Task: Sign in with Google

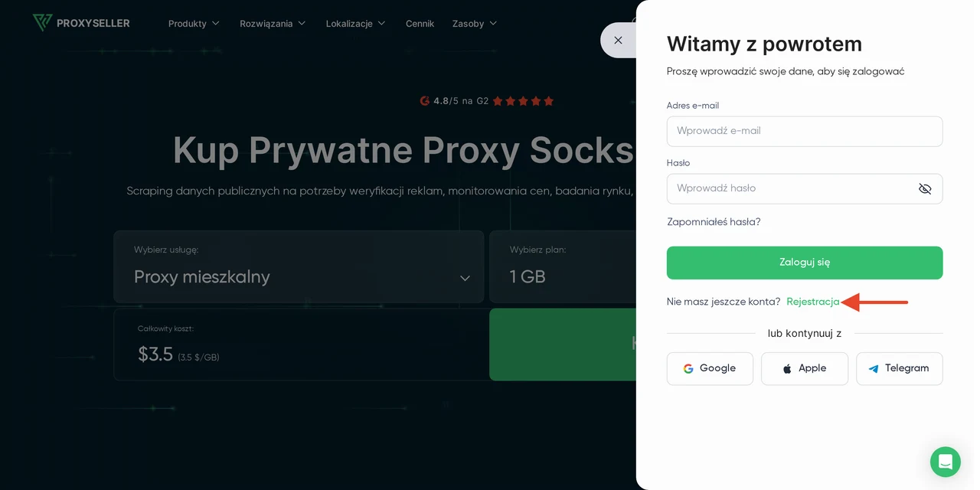Action: (710, 368)
